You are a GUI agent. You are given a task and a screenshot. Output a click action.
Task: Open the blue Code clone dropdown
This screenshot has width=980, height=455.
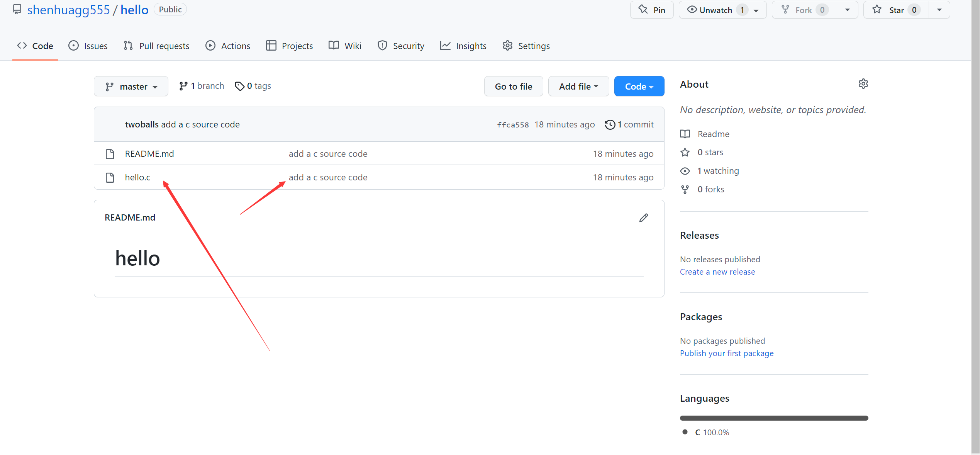tap(639, 86)
